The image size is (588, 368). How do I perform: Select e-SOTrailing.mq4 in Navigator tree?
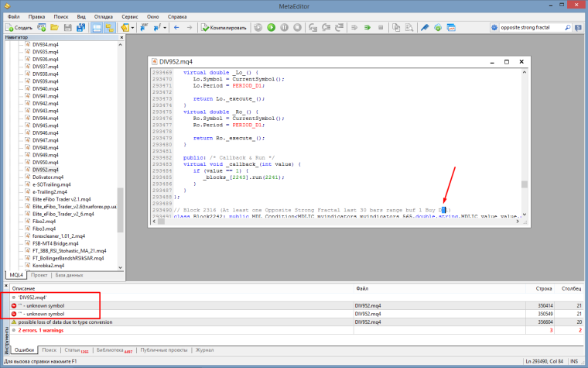tap(51, 184)
